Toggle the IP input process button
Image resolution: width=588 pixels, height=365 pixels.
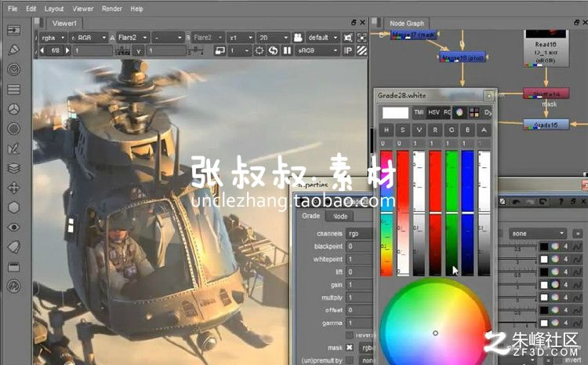pos(348,50)
